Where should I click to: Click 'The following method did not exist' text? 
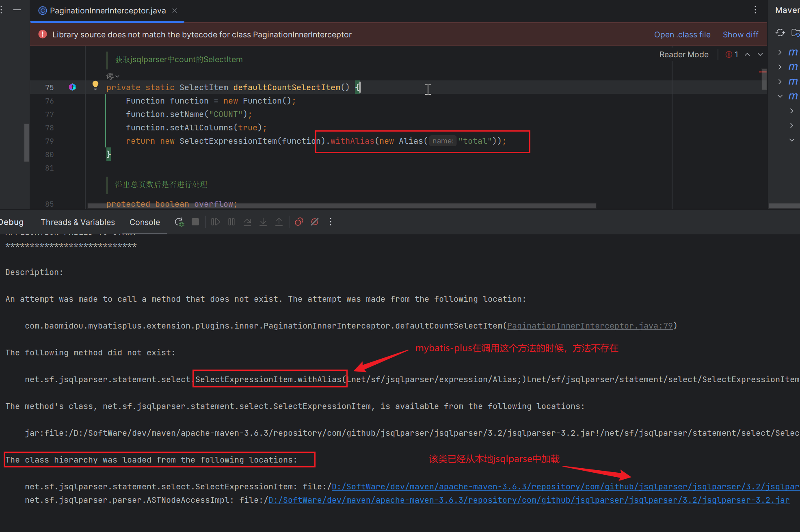click(90, 353)
